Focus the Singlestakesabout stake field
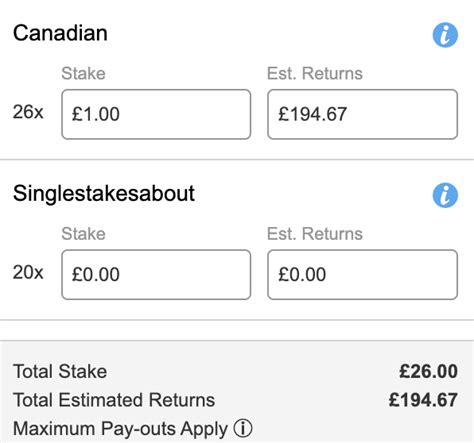Image resolution: width=474 pixels, height=443 pixels. click(156, 274)
